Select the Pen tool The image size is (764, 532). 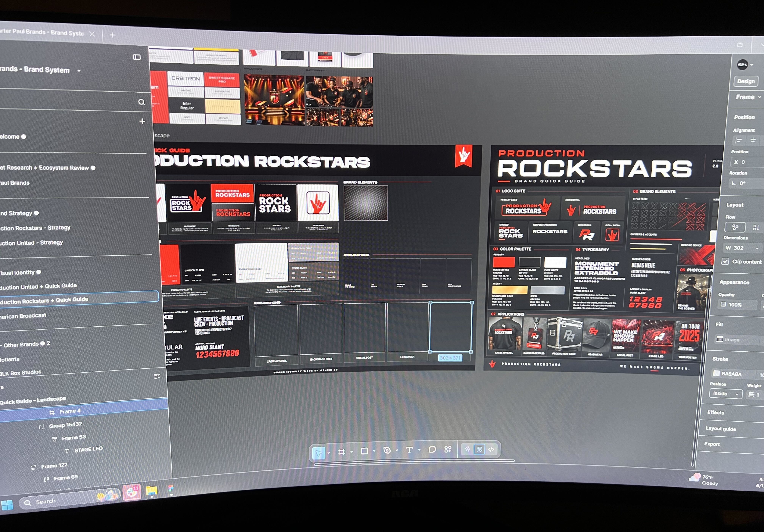click(x=387, y=450)
